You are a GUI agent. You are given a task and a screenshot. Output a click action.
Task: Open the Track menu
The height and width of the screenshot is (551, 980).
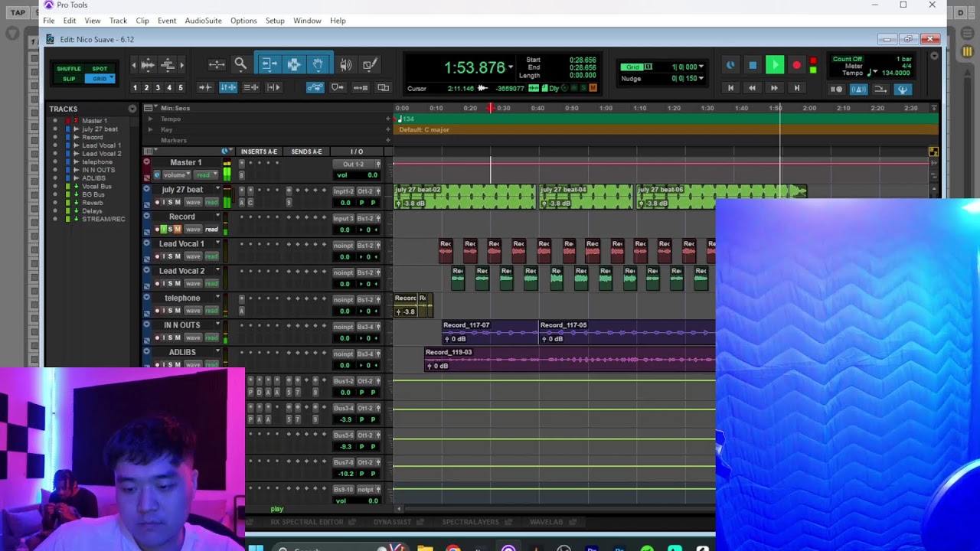click(x=118, y=21)
